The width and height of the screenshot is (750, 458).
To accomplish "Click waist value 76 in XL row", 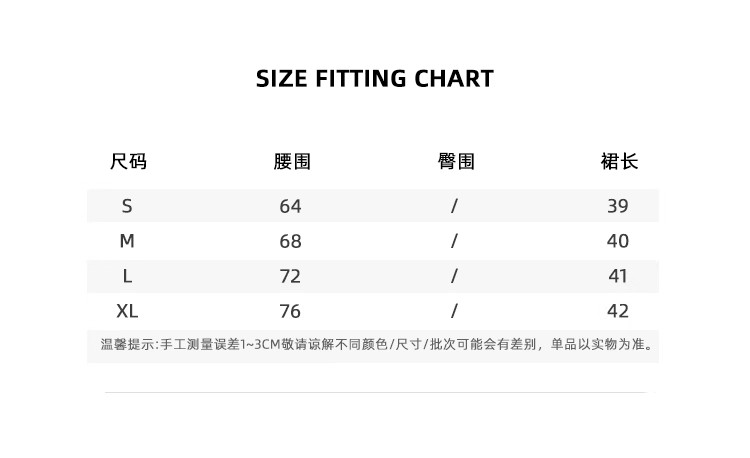I will (290, 311).
